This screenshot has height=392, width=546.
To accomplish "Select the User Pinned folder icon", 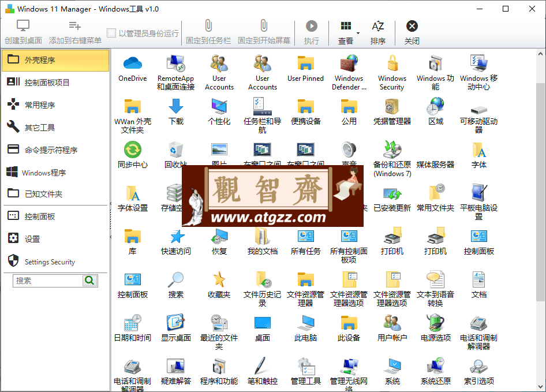I will coord(305,64).
